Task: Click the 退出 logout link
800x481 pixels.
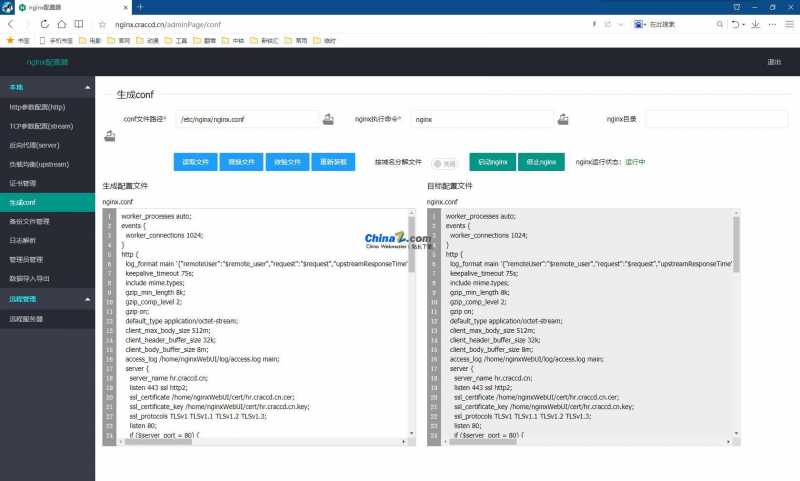Action: coord(774,62)
